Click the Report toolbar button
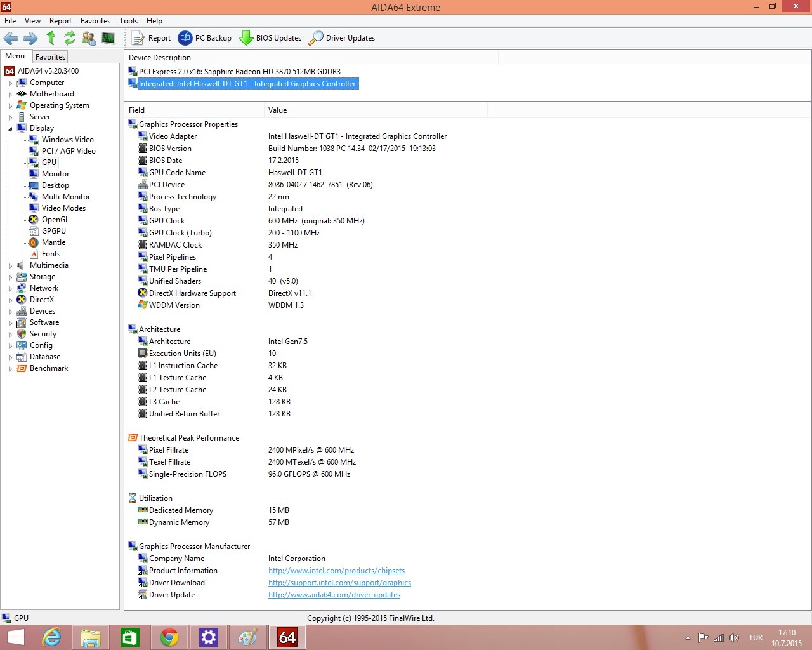812x650 pixels. coord(151,38)
